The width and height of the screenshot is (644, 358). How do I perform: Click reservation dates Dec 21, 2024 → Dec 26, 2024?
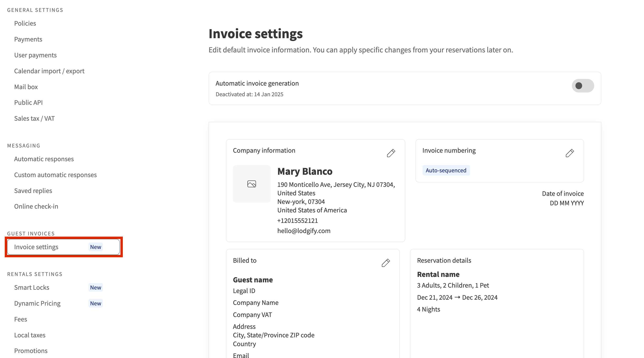click(x=457, y=298)
